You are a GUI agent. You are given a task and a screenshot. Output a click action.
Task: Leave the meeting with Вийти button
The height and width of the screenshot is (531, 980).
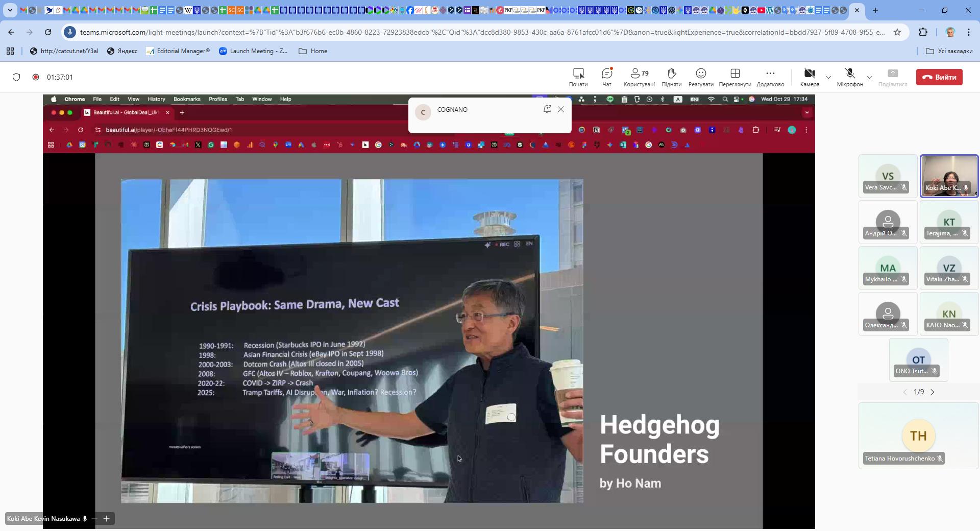coord(939,77)
